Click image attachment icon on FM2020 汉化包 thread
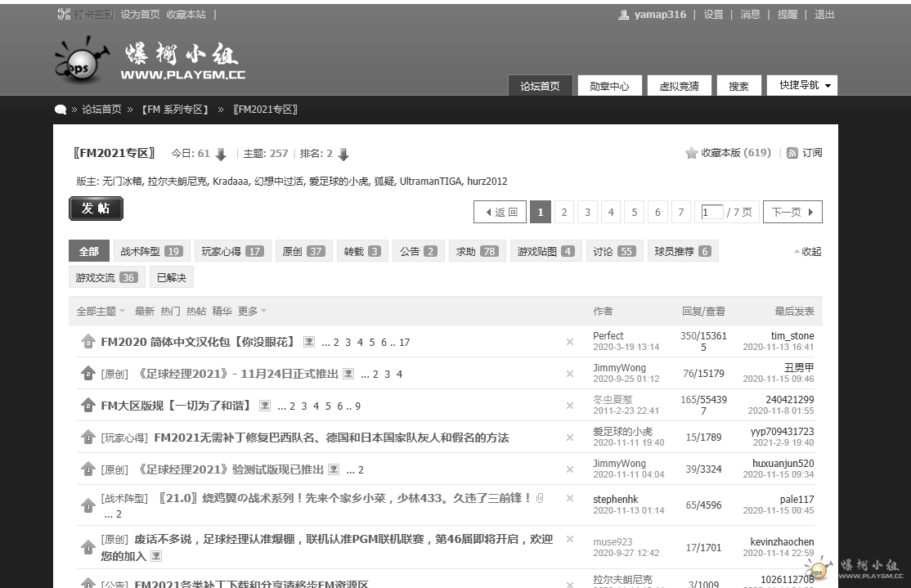 [x=309, y=342]
